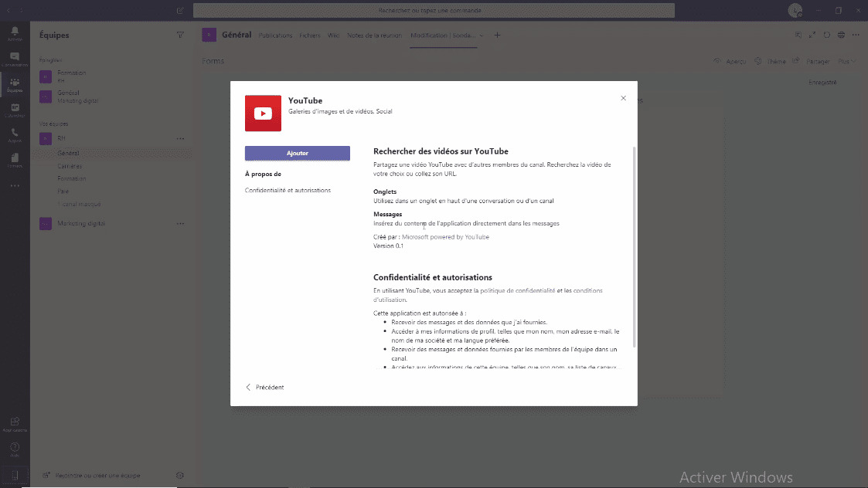The height and width of the screenshot is (488, 868).
Task: Expand the Marketing digital team
Action: (81, 223)
